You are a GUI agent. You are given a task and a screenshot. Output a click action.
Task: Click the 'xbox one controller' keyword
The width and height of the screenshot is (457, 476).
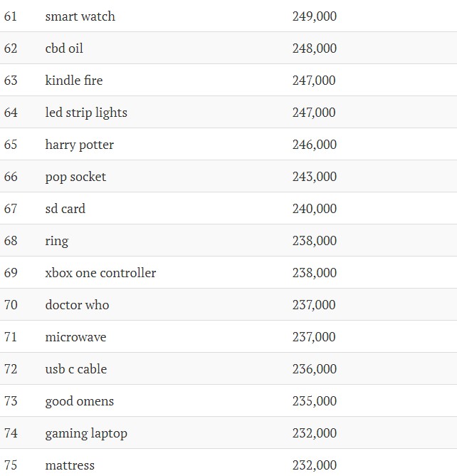[x=100, y=273]
